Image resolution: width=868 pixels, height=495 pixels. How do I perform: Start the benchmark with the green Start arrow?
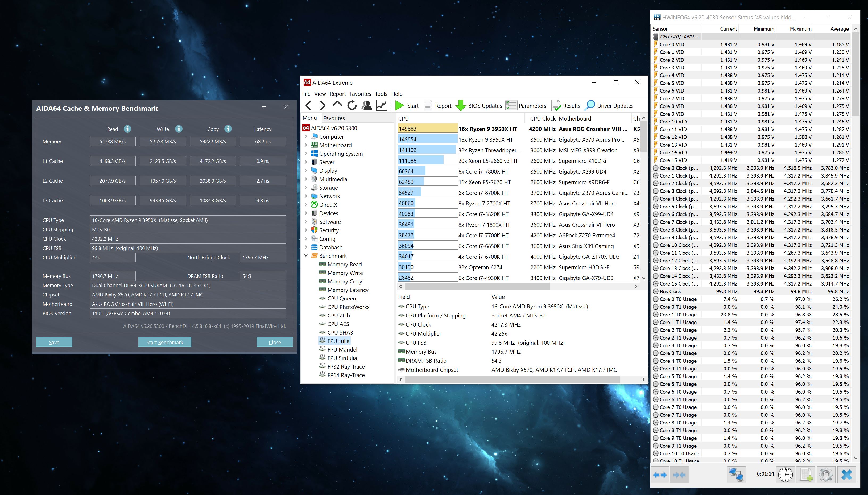point(407,106)
